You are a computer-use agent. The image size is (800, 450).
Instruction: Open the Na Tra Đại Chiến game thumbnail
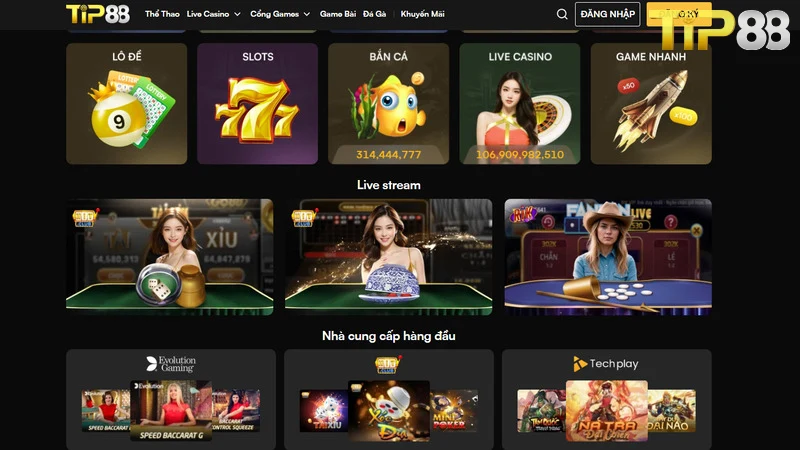(x=607, y=411)
